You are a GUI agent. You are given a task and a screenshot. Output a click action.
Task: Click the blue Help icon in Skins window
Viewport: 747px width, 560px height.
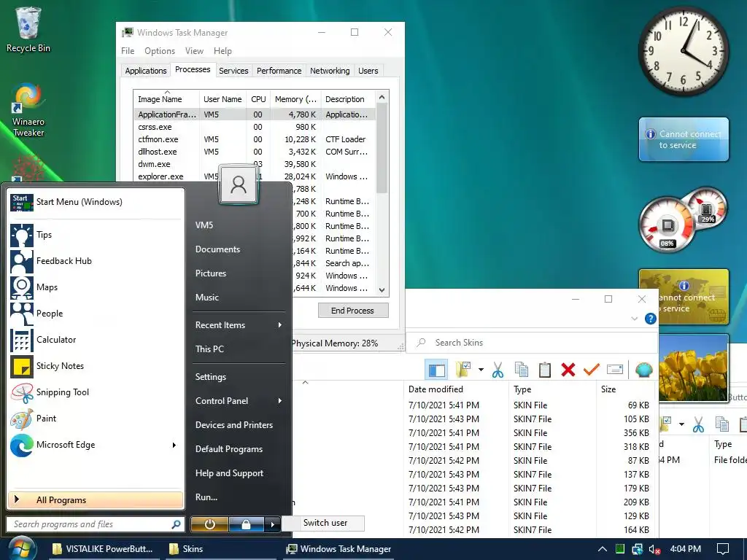(650, 319)
